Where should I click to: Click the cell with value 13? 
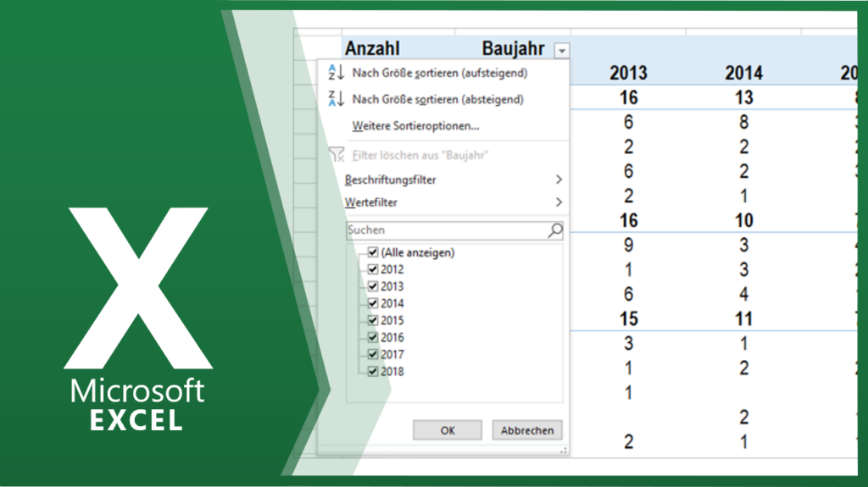[744, 97]
